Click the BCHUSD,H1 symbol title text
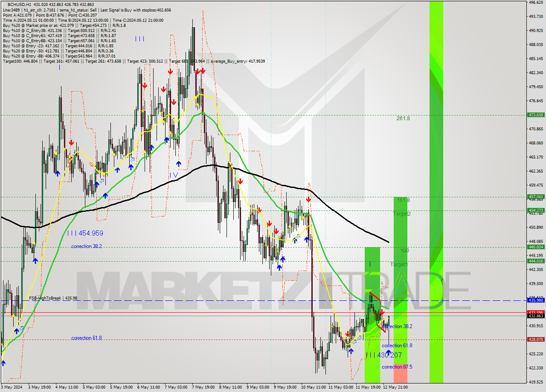The width and height of the screenshot is (546, 392). (x=20, y=4)
